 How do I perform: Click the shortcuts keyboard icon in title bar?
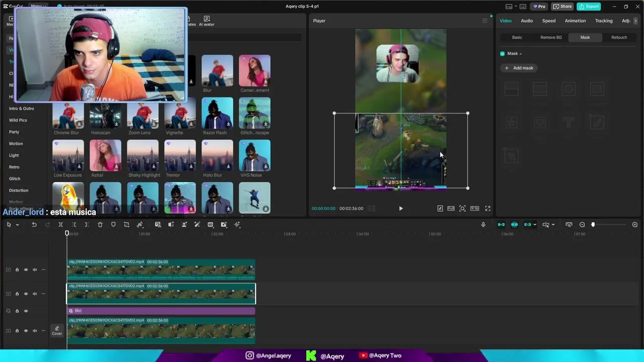(523, 7)
